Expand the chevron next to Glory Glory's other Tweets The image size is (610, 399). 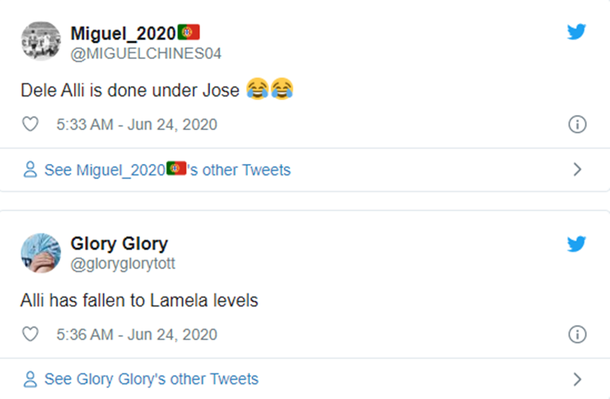coord(577,379)
